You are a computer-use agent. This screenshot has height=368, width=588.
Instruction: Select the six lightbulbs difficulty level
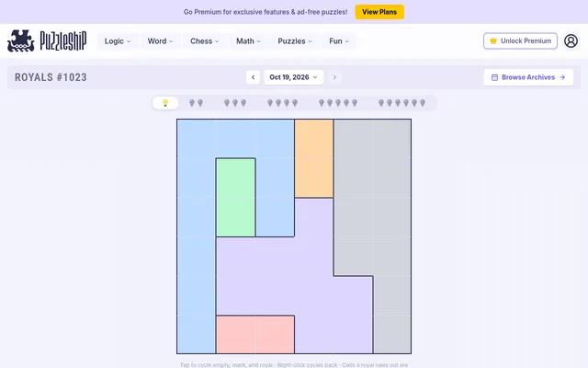click(x=401, y=103)
